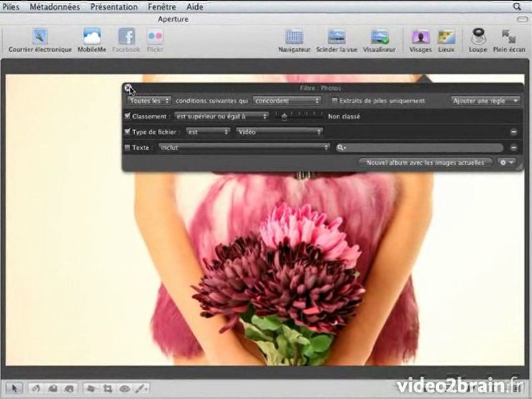Screen dimensions: 532x399
Task: Open the Métadonnées menu
Action: coord(55,7)
